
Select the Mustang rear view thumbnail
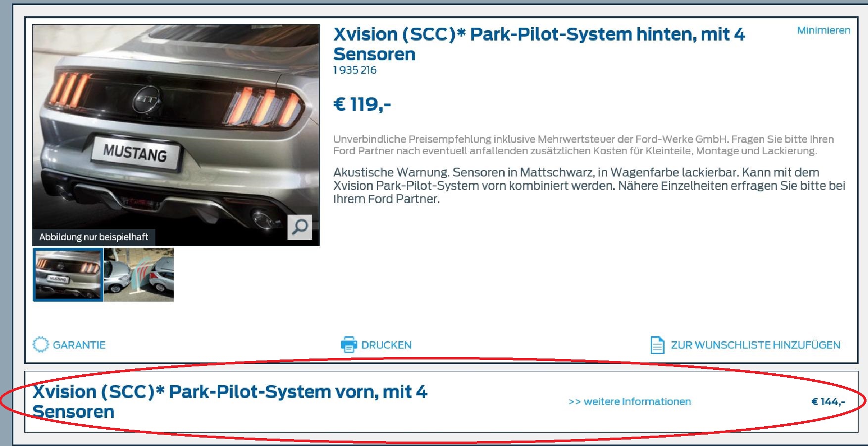click(x=68, y=274)
